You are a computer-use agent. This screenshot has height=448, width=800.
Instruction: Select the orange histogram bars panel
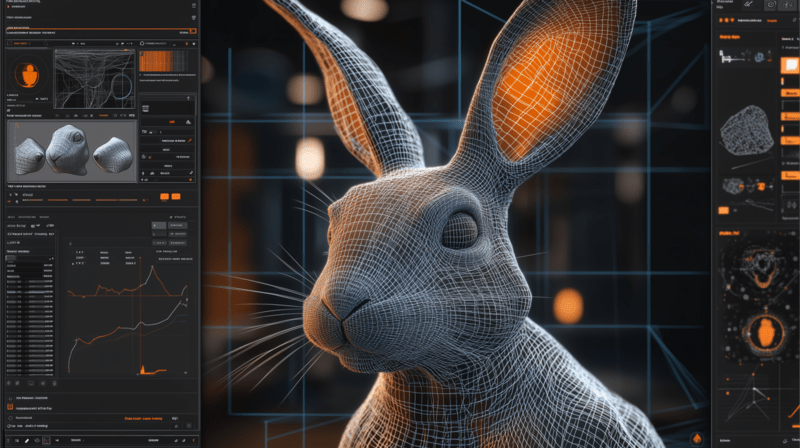[x=164, y=61]
